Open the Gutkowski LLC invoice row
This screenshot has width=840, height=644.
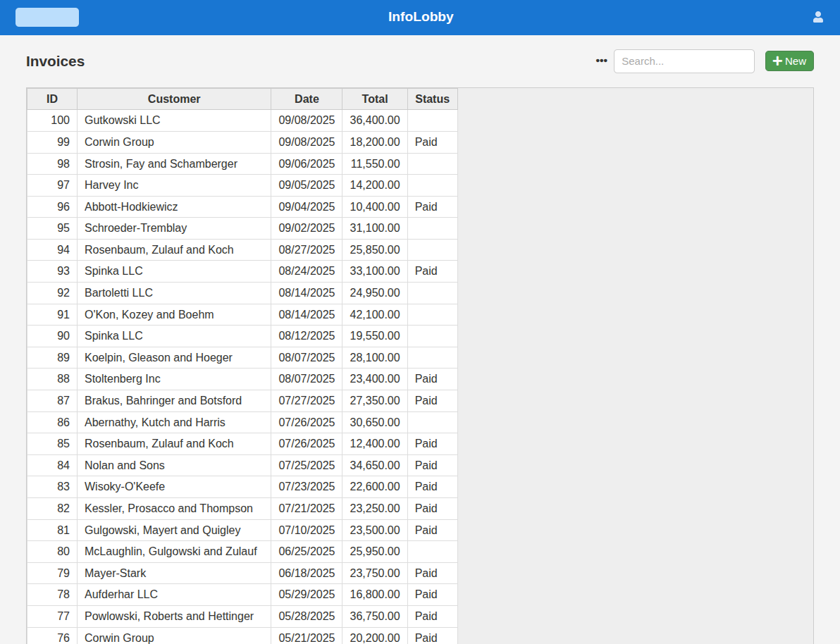(123, 120)
